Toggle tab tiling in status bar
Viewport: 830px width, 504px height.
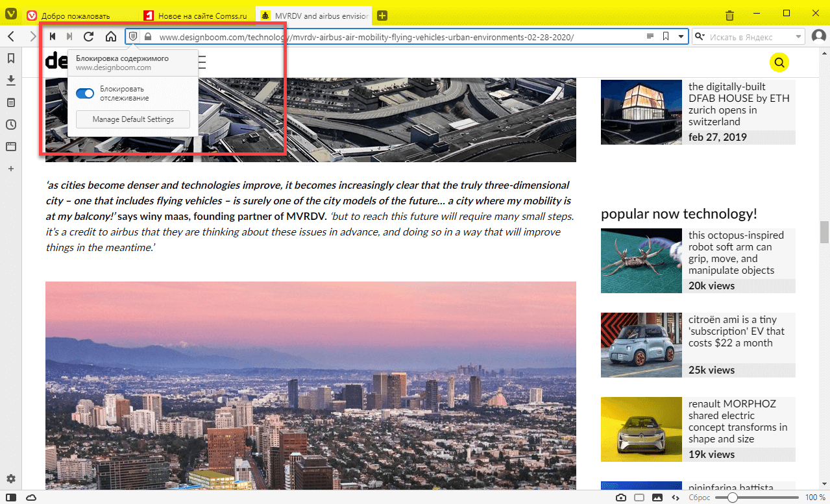639,498
